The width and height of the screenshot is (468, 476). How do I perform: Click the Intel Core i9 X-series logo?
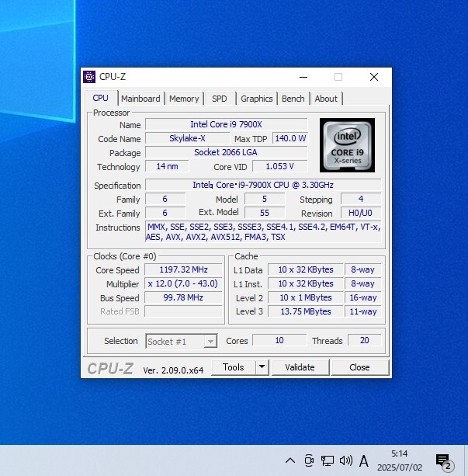pyautogui.click(x=347, y=145)
